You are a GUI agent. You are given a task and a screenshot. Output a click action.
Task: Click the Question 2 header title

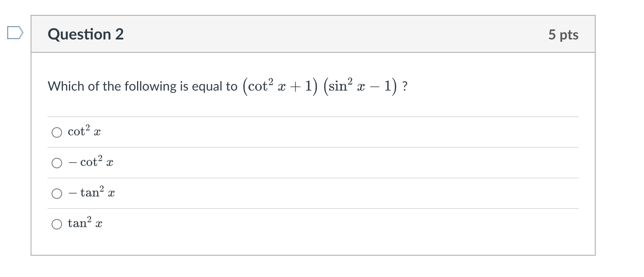pyautogui.click(x=85, y=34)
